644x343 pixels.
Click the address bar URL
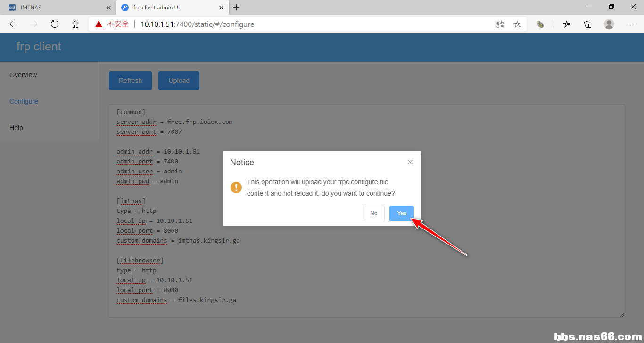[198, 24]
